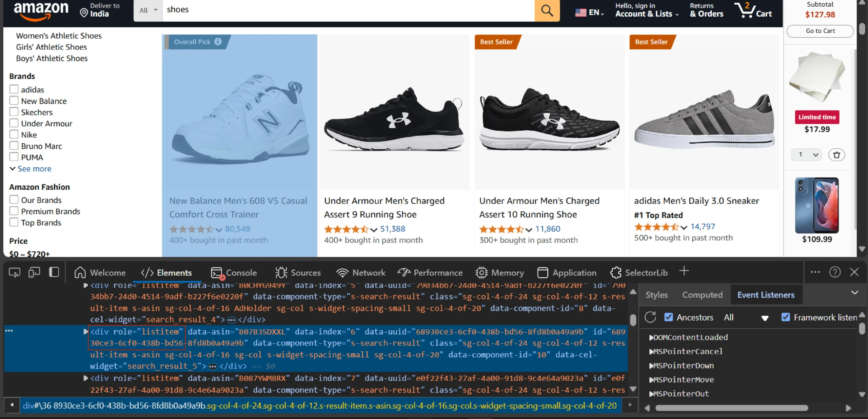Add a new DevTools tab with plus icon
This screenshot has width=868, height=419.
coord(684,271)
